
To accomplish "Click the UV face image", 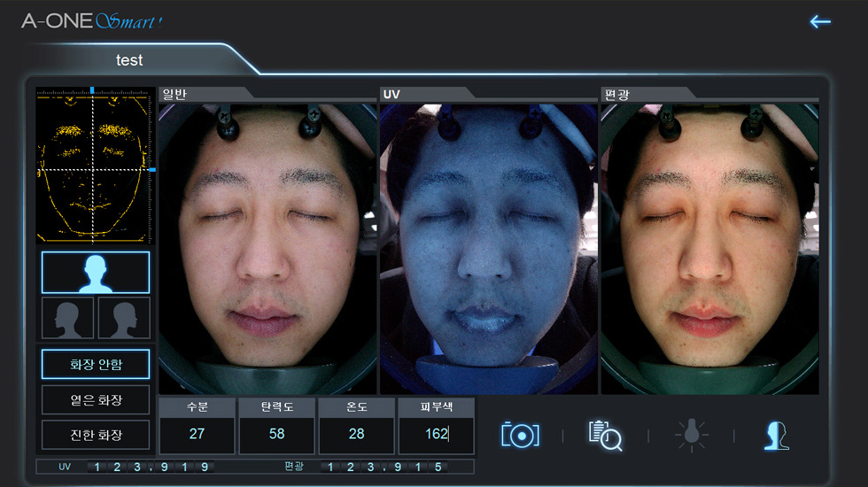I will coord(488,248).
